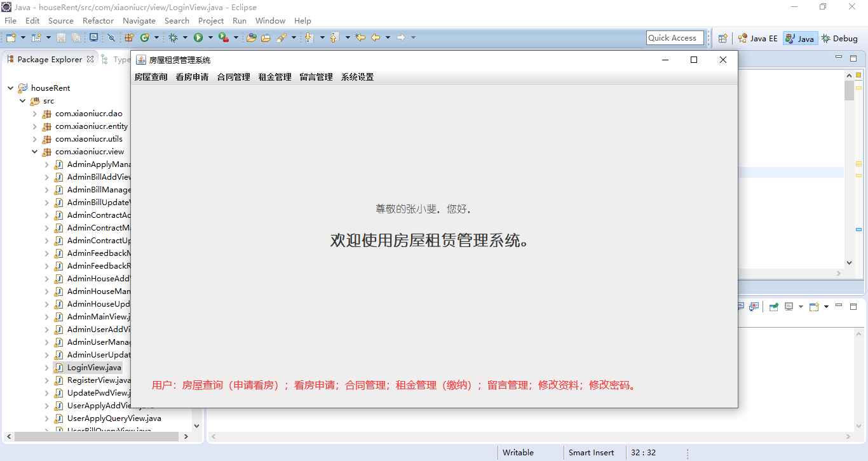Maximize the bottom console panel
The width and height of the screenshot is (868, 461).
(853, 306)
